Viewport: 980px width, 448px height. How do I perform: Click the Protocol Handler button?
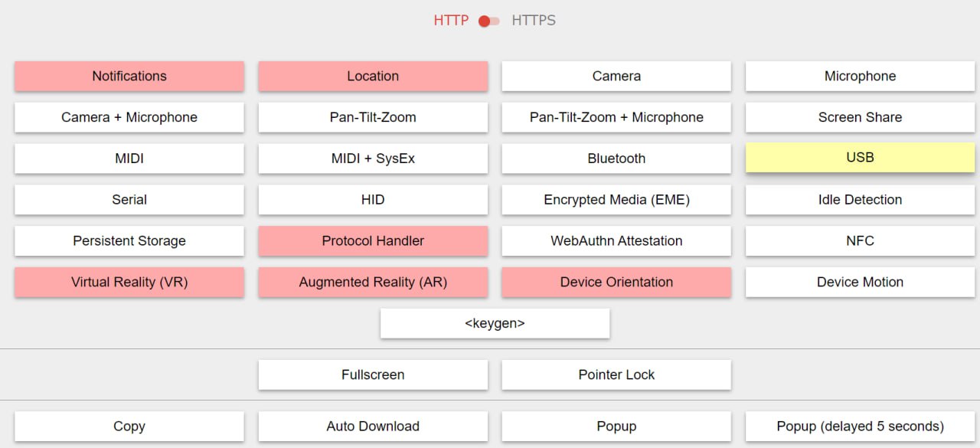pyautogui.click(x=373, y=240)
